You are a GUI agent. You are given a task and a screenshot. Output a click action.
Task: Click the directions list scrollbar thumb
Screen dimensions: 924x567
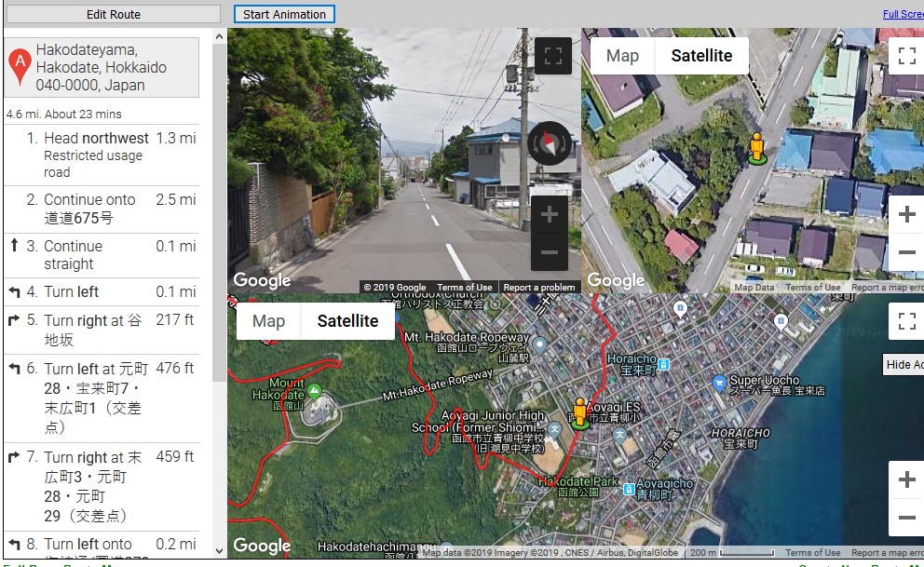(219, 213)
